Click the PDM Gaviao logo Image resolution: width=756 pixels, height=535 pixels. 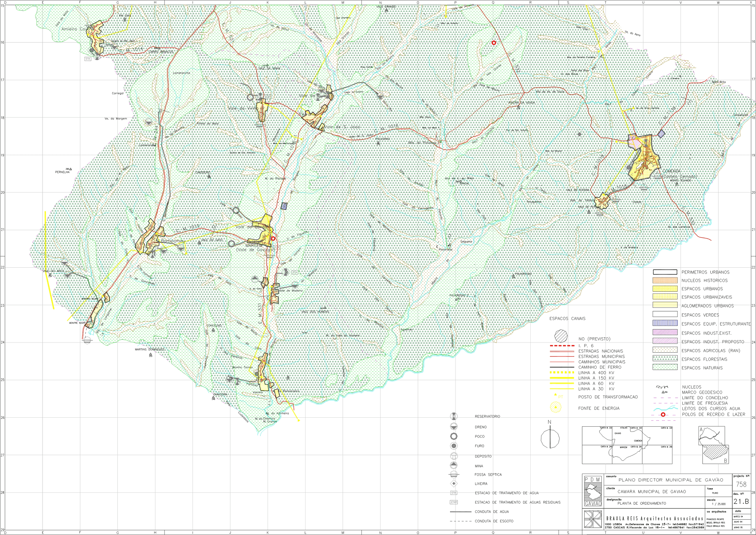tap(593, 491)
